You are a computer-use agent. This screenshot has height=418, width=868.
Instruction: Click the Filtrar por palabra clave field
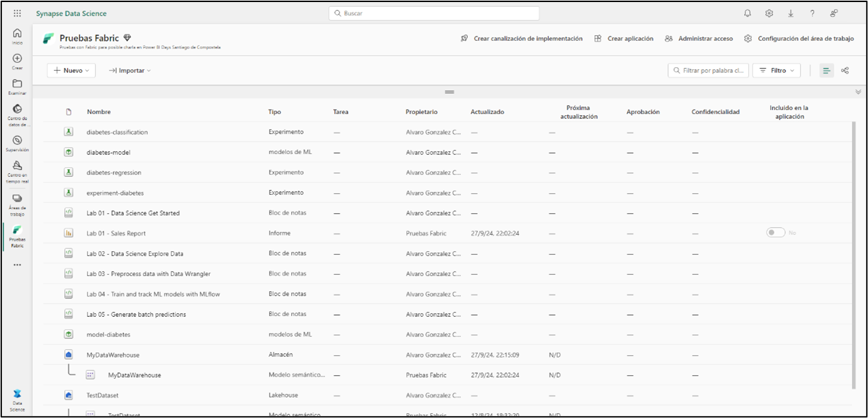click(708, 71)
